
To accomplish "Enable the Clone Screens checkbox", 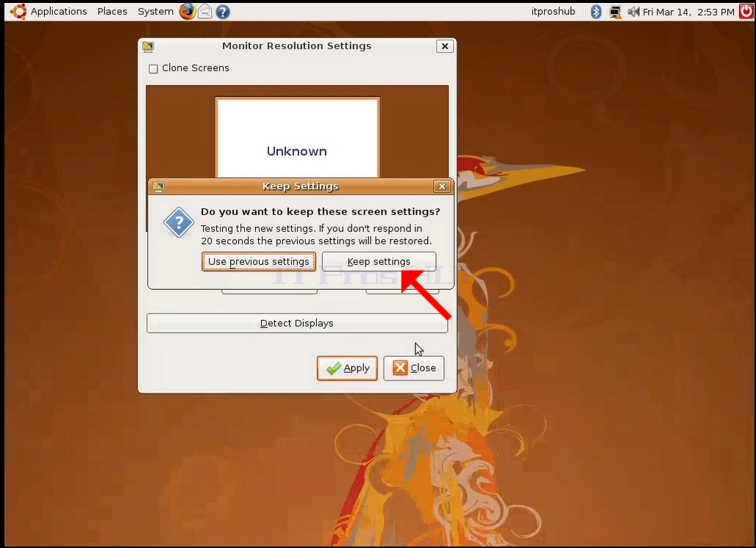I will pyautogui.click(x=153, y=69).
